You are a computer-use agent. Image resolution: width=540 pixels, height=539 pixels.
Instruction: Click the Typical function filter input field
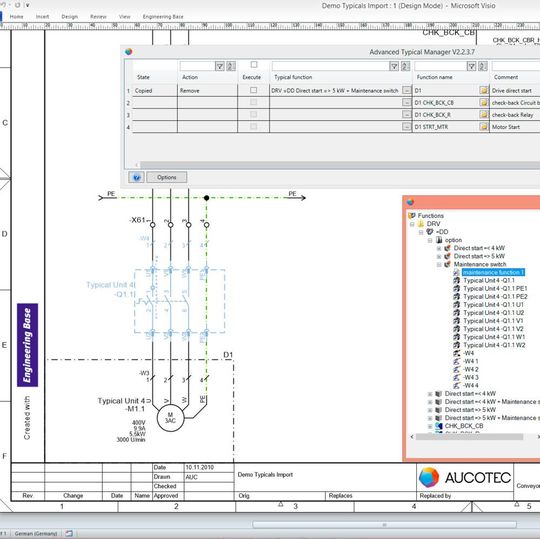tap(331, 66)
